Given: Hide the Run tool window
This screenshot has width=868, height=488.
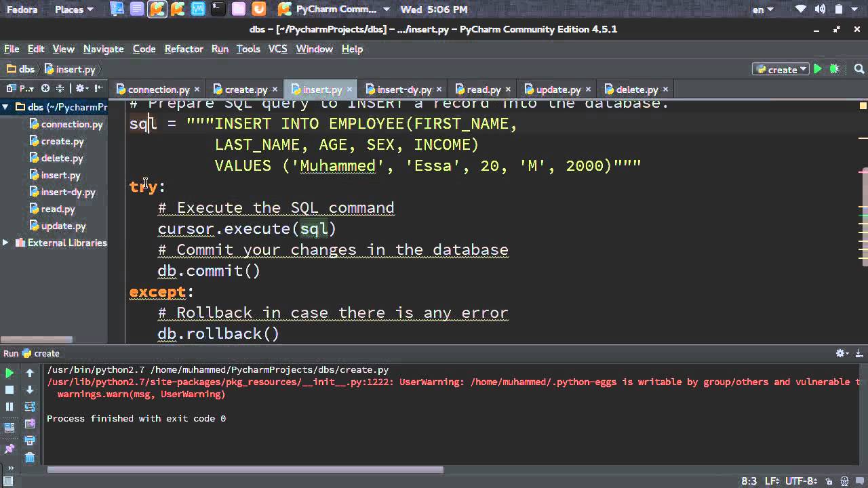Looking at the screenshot, I should [859, 353].
